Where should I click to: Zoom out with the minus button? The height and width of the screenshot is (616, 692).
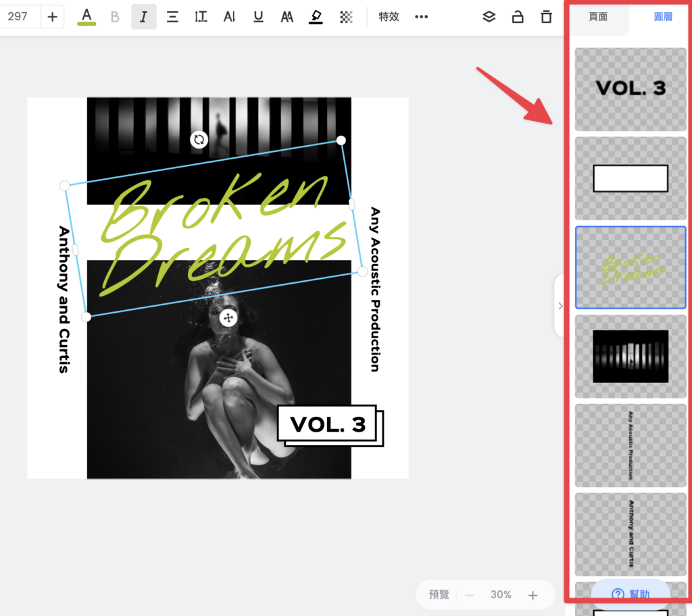[x=469, y=595]
